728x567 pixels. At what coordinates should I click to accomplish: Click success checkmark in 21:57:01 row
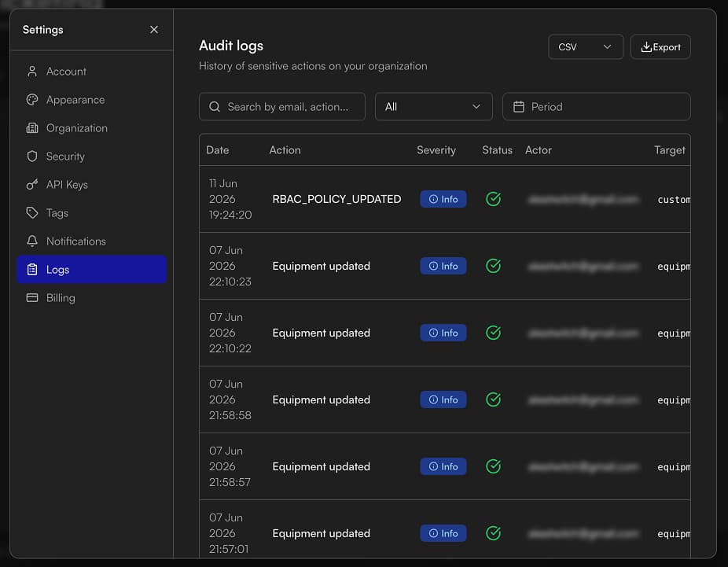click(493, 533)
